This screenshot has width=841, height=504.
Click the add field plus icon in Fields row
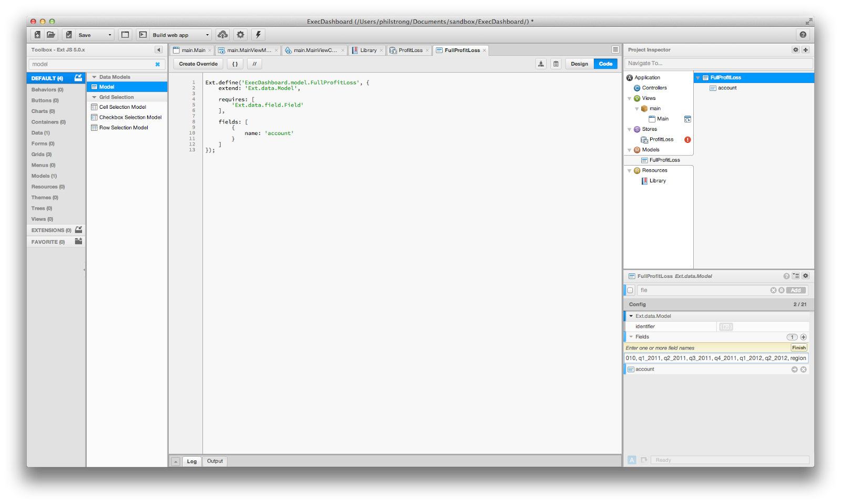tap(803, 337)
